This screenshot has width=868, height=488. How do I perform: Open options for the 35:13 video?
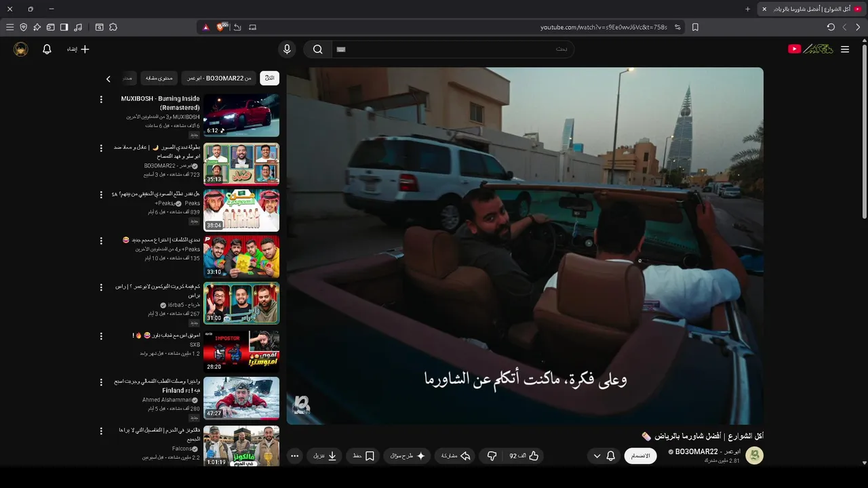point(101,148)
